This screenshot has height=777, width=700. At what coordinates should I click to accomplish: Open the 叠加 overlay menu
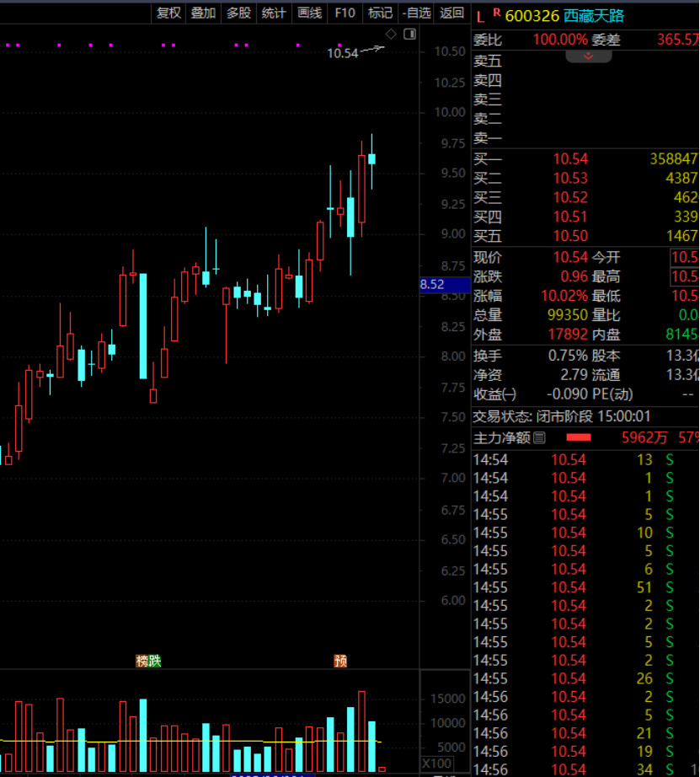coord(203,13)
